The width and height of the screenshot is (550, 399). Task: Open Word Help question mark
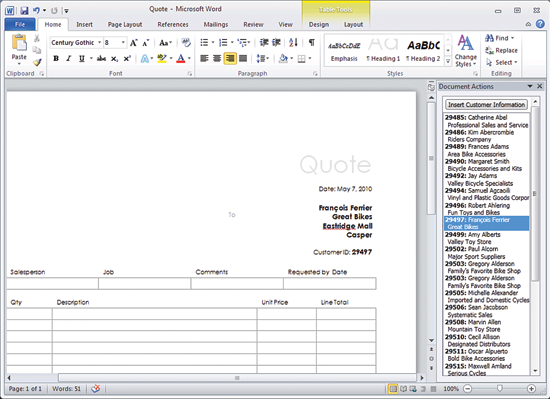(540, 24)
